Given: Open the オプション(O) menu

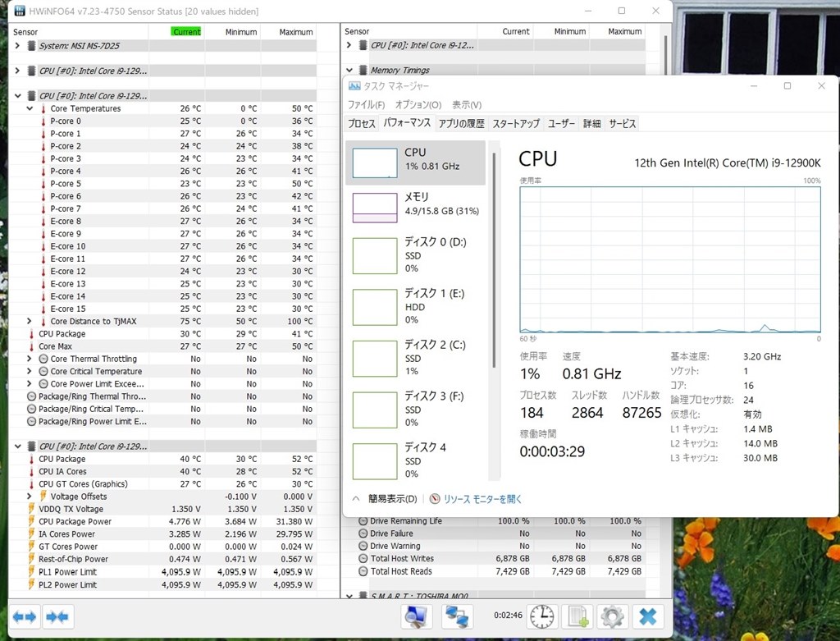Looking at the screenshot, I should pyautogui.click(x=418, y=104).
